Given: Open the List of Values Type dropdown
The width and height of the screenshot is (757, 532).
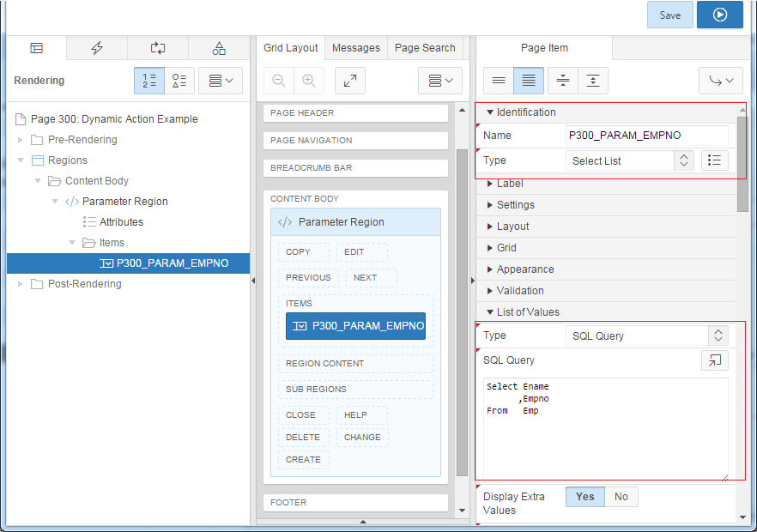Looking at the screenshot, I should tap(647, 336).
